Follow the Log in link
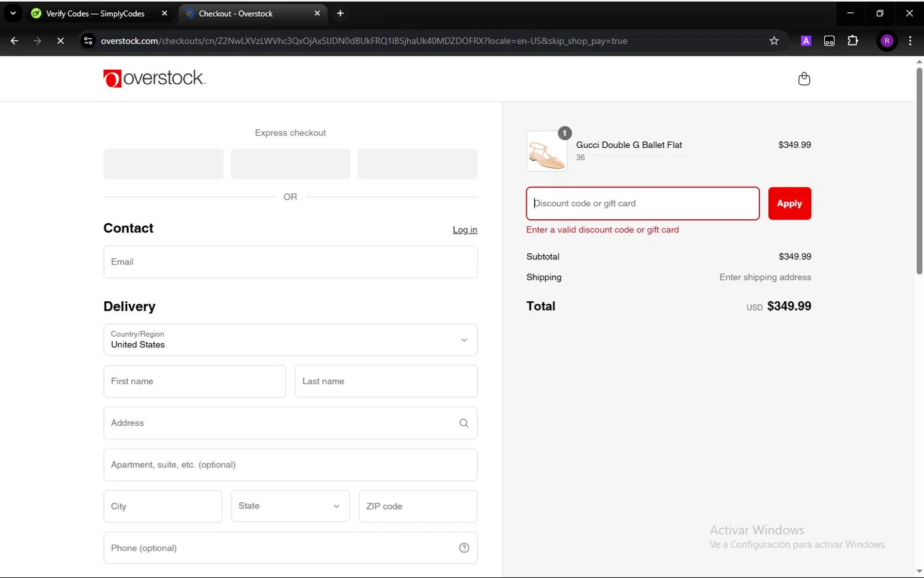 click(465, 230)
